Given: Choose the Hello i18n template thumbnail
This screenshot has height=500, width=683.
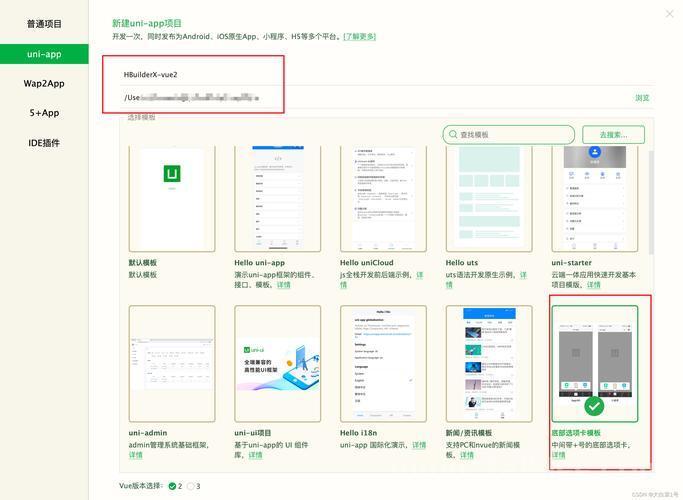Looking at the screenshot, I should [383, 364].
